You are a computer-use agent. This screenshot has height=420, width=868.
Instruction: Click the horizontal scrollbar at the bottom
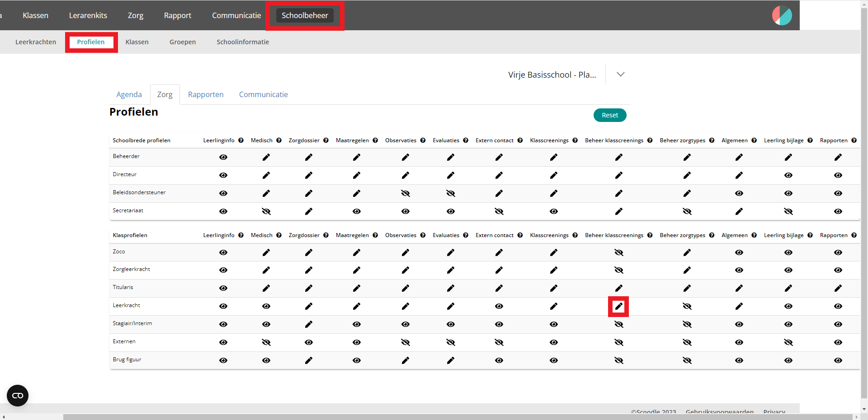click(452, 416)
